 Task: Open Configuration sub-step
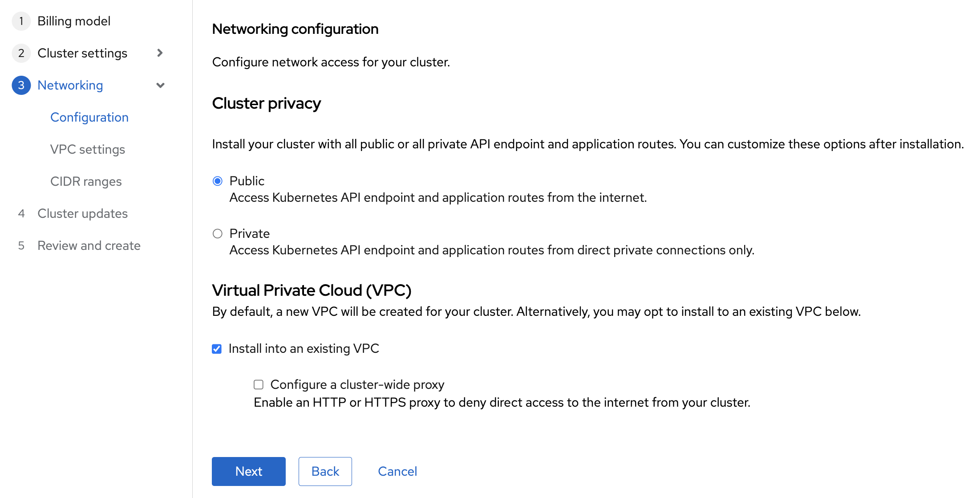tap(89, 117)
